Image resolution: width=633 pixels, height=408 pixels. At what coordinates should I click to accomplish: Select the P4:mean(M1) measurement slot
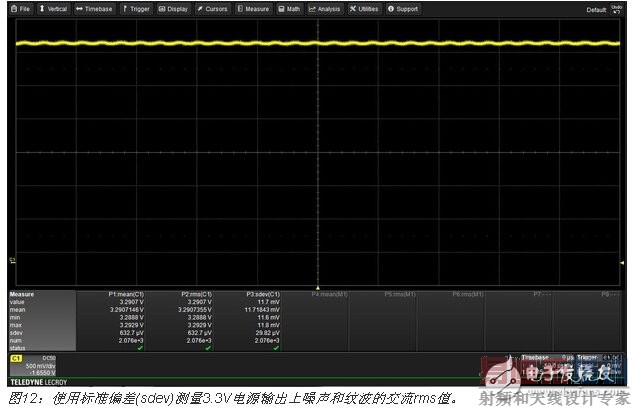(x=315, y=321)
